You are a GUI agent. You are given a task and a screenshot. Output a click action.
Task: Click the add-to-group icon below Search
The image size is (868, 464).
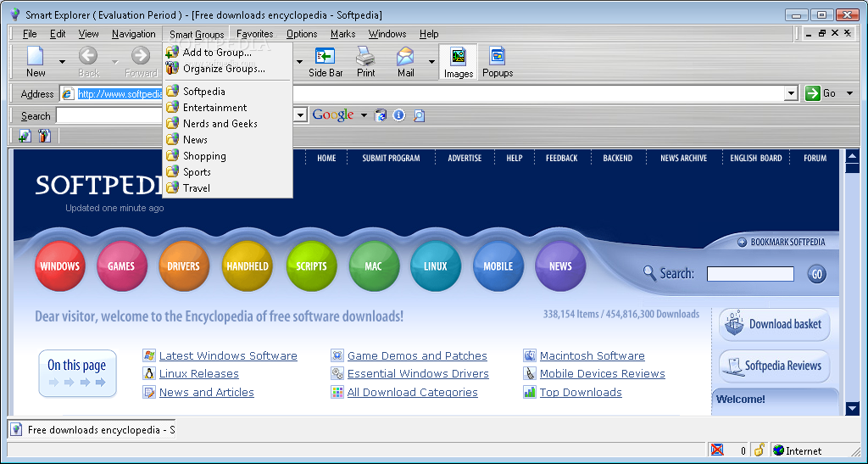coord(25,136)
